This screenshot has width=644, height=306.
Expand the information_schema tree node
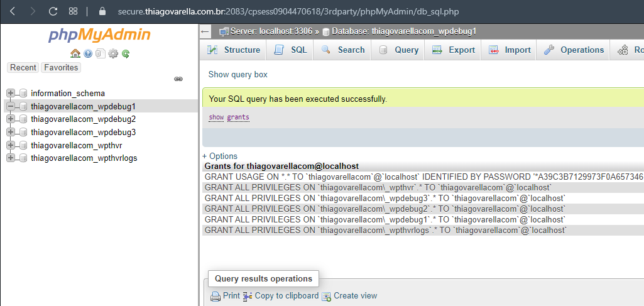(11, 93)
